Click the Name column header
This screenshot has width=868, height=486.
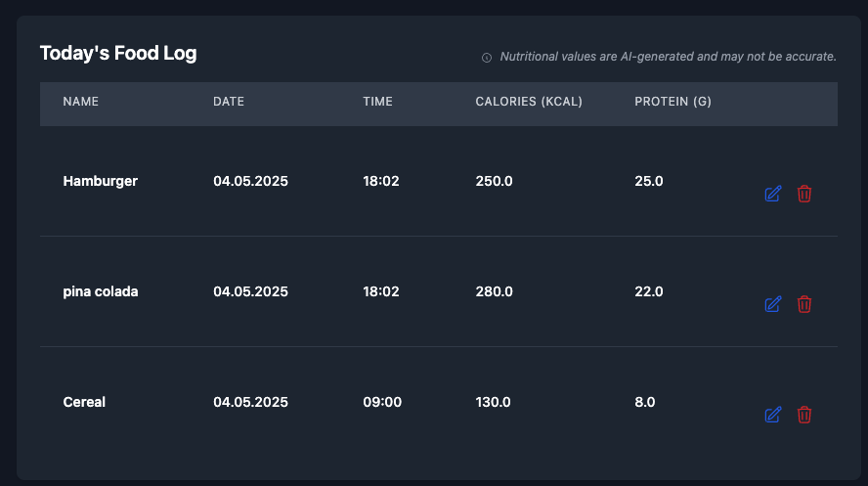(x=81, y=102)
